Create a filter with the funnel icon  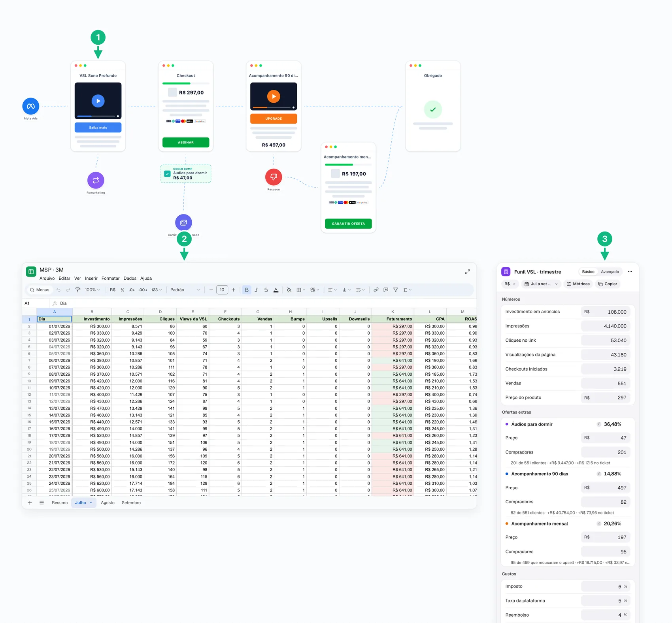(x=395, y=290)
